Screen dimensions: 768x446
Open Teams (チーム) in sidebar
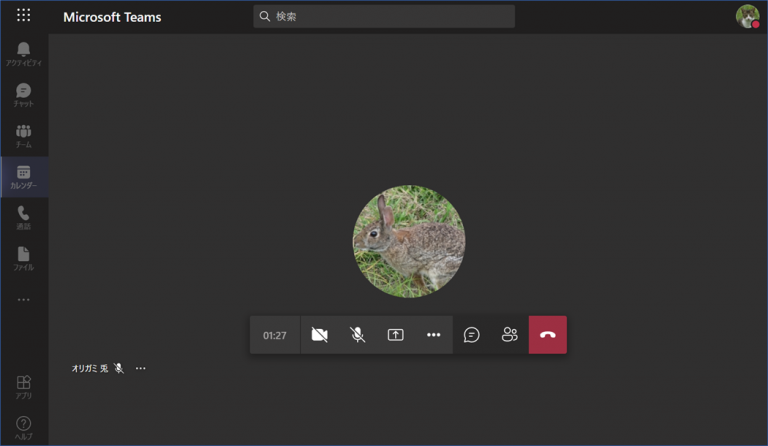[x=24, y=136]
